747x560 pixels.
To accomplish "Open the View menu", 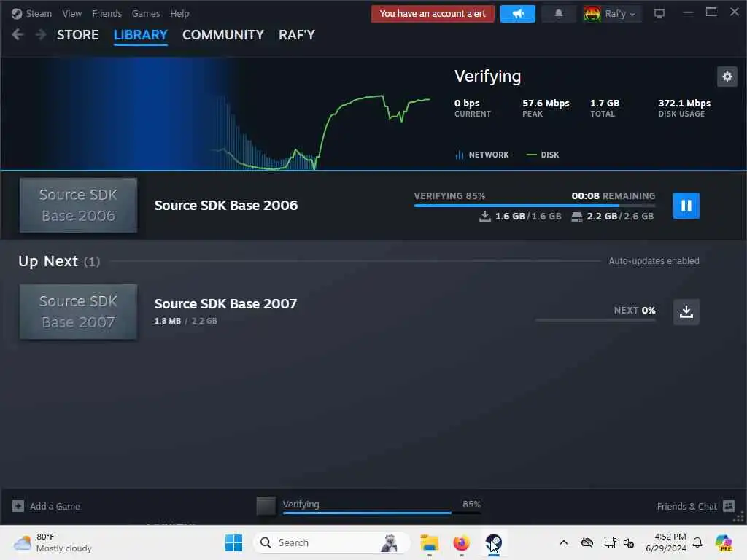I will tap(72, 13).
